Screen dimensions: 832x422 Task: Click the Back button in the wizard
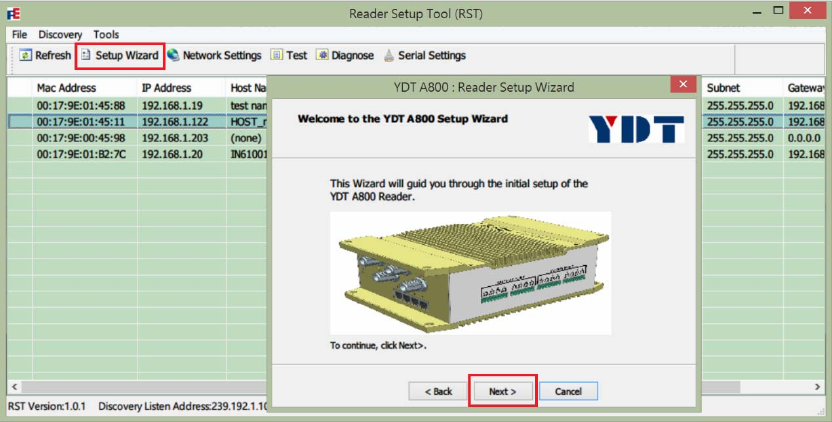[438, 391]
